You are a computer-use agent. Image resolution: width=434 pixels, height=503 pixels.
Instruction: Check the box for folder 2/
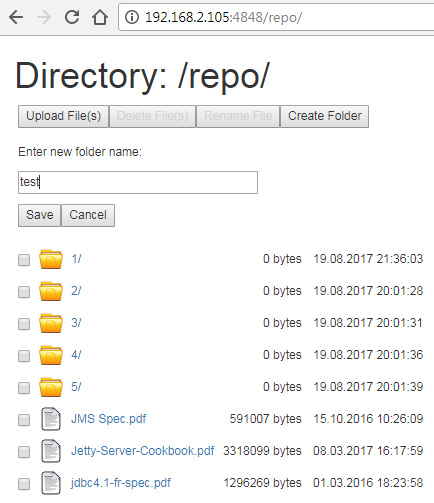pyautogui.click(x=24, y=292)
